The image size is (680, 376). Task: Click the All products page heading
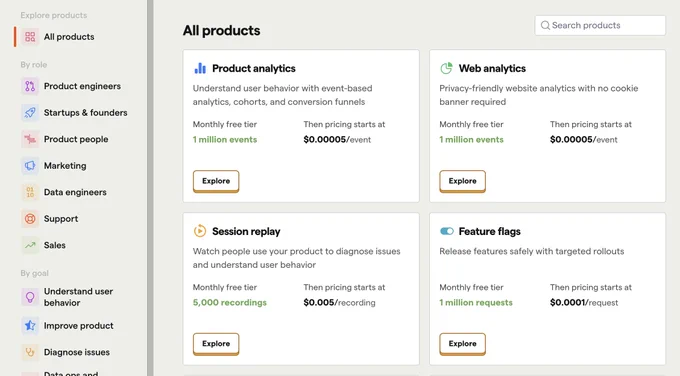222,31
